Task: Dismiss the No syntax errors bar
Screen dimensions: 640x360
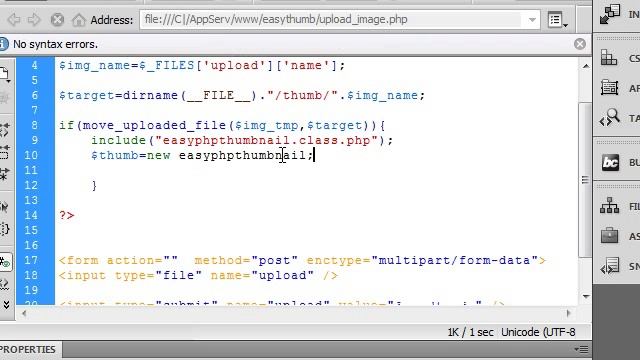Action: pyautogui.click(x=580, y=44)
